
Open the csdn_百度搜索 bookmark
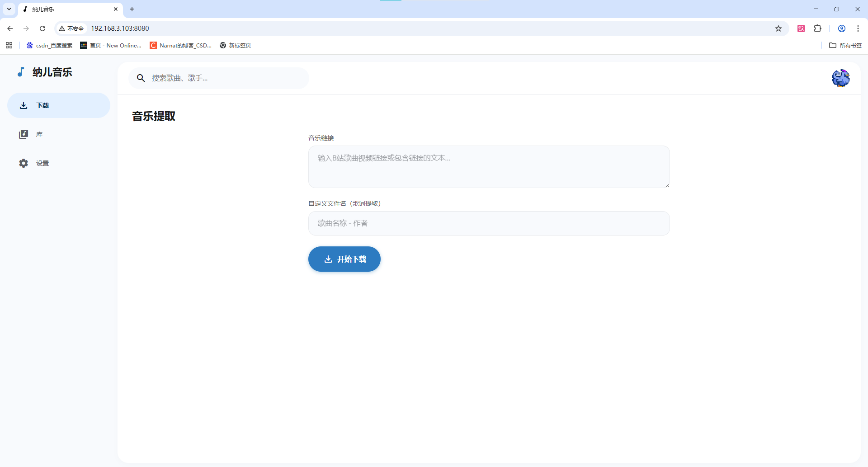click(x=49, y=45)
